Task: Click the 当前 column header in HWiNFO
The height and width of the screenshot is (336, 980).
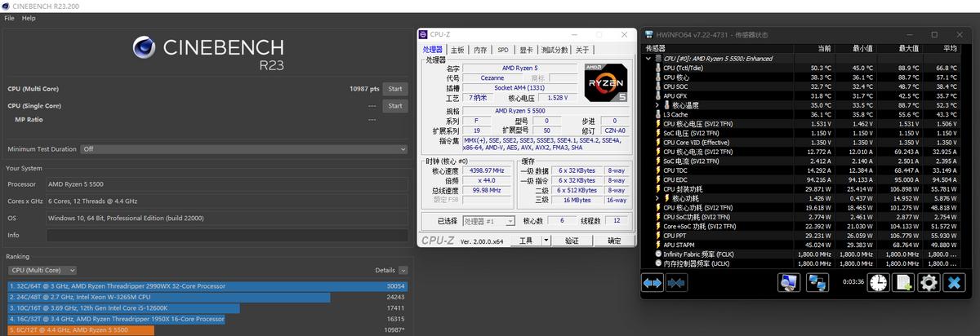Action: tap(824, 49)
